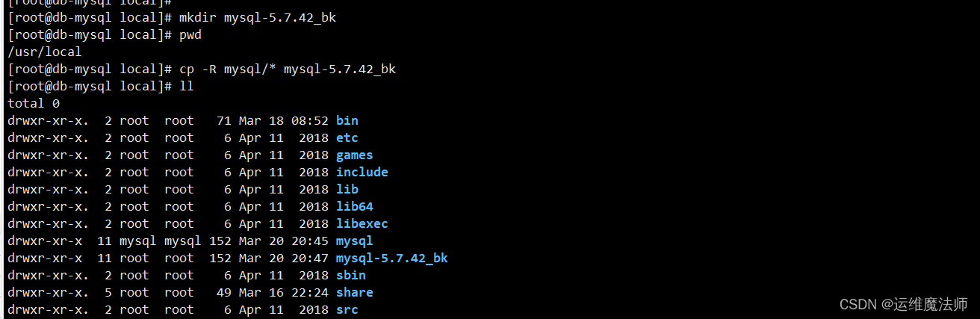Click the ll command text
Image resolution: width=980 pixels, height=319 pixels.
pos(187,86)
